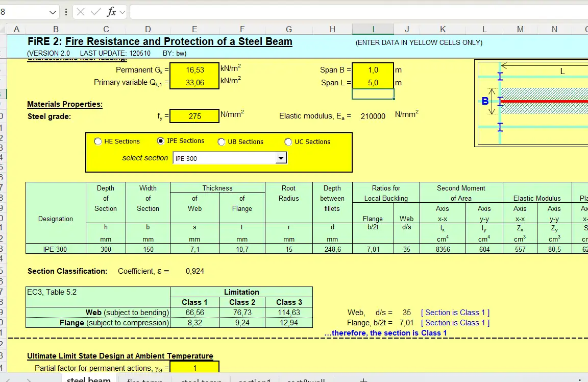
Task: Select the HE Sections radio button
Action: (98, 141)
